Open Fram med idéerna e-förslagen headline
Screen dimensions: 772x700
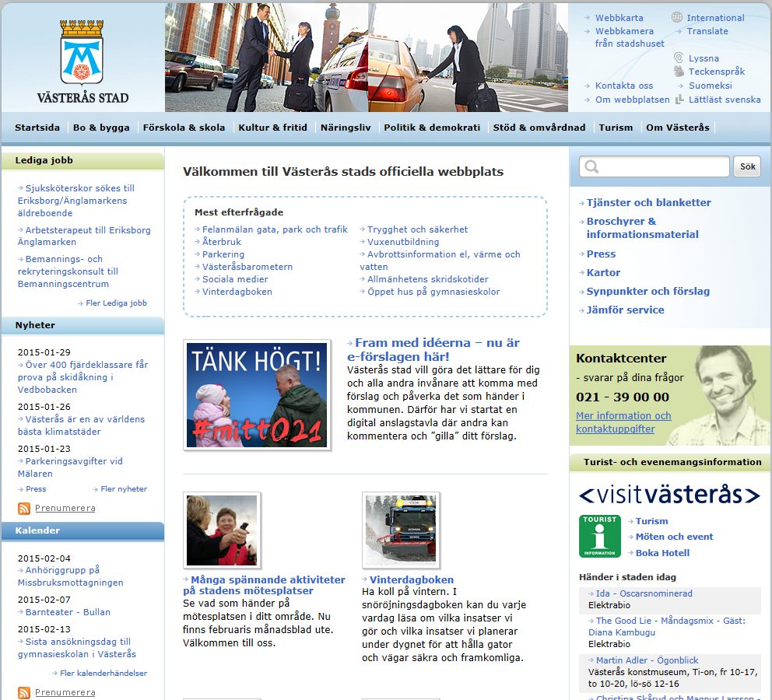(x=433, y=349)
